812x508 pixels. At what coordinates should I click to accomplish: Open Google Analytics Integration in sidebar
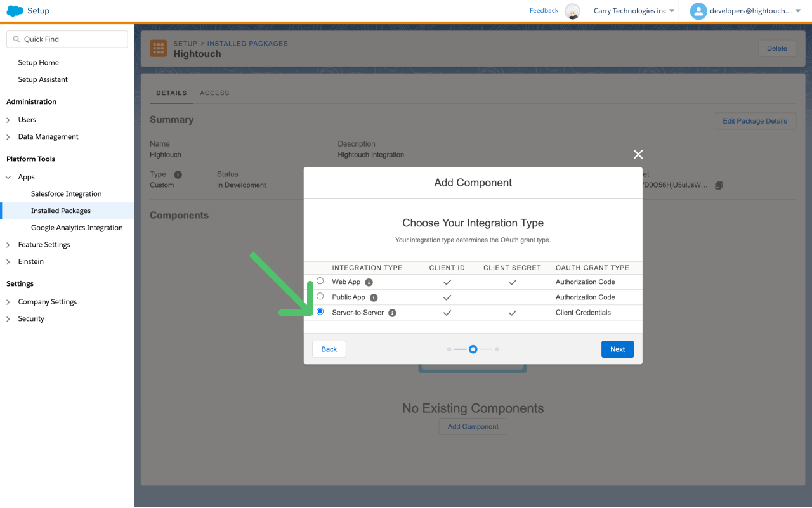point(77,228)
